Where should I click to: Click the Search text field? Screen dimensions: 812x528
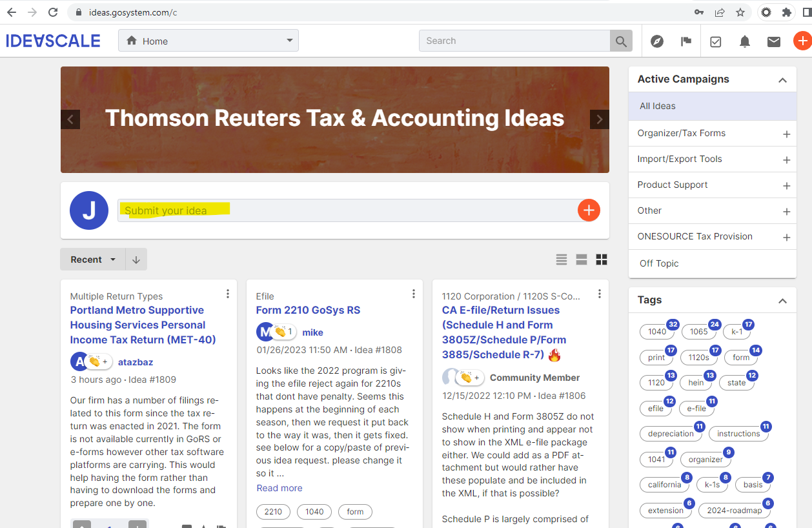pos(514,41)
